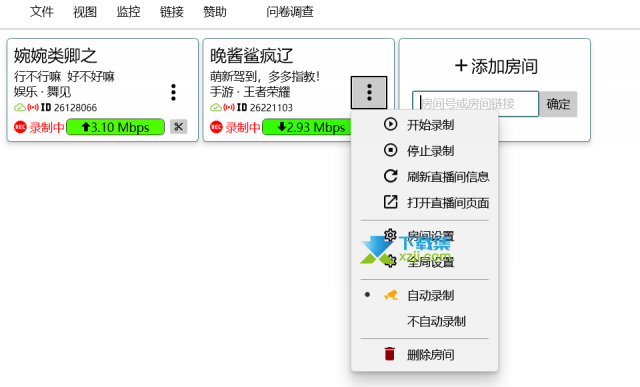640x387 pixels.
Task: Open 全局设置 from the context menu
Action: click(x=424, y=262)
